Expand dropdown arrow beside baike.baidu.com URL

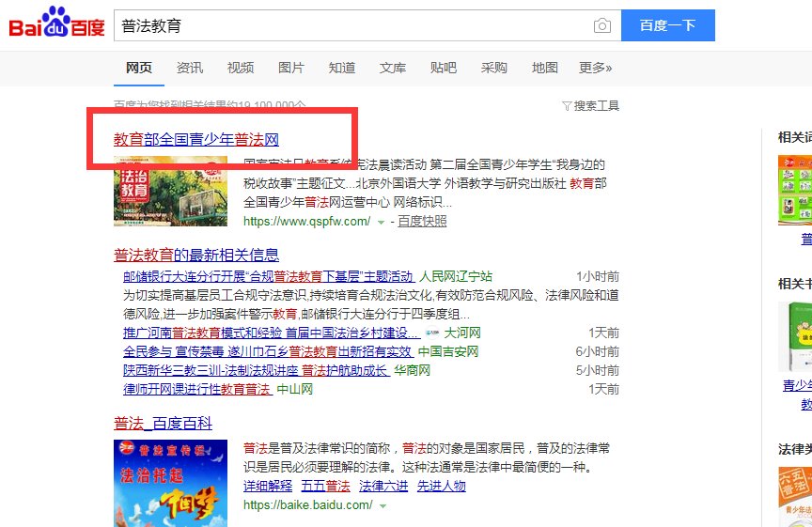coord(383,505)
